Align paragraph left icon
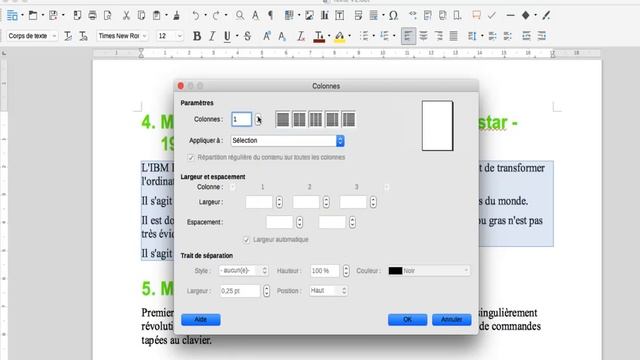 point(408,36)
